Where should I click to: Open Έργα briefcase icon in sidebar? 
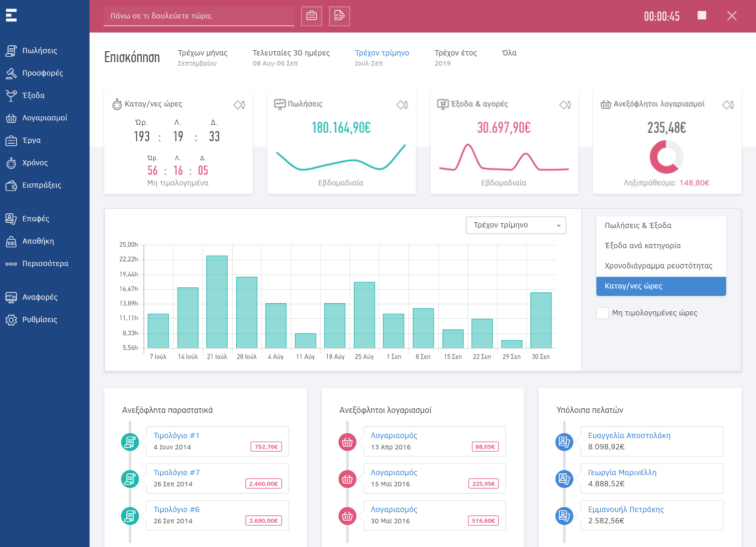[11, 141]
